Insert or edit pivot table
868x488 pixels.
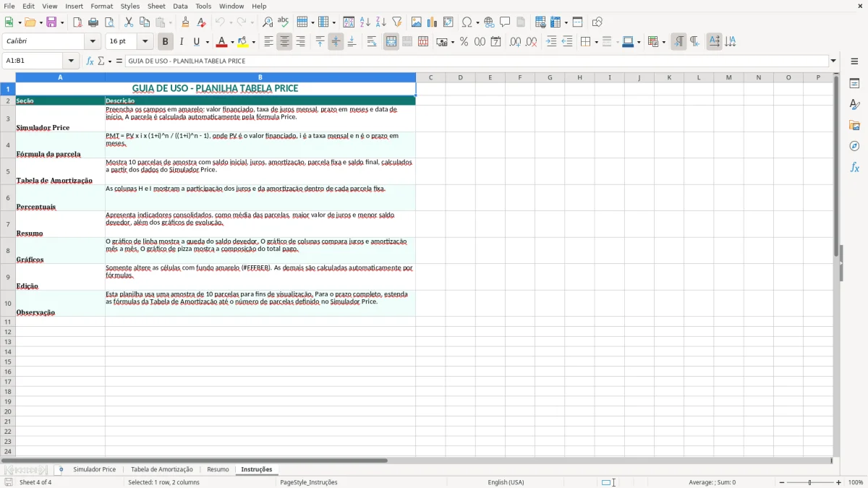(x=448, y=22)
